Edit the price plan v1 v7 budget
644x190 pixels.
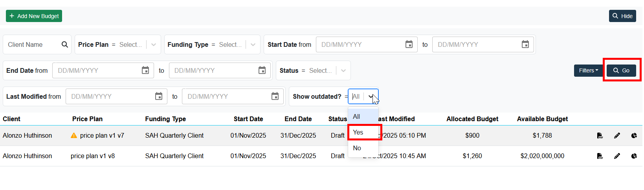(x=617, y=136)
